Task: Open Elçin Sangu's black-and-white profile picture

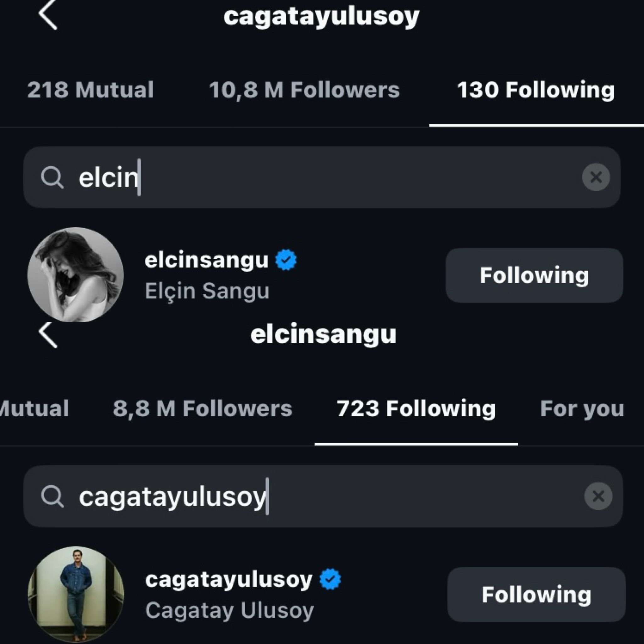Action: [76, 275]
